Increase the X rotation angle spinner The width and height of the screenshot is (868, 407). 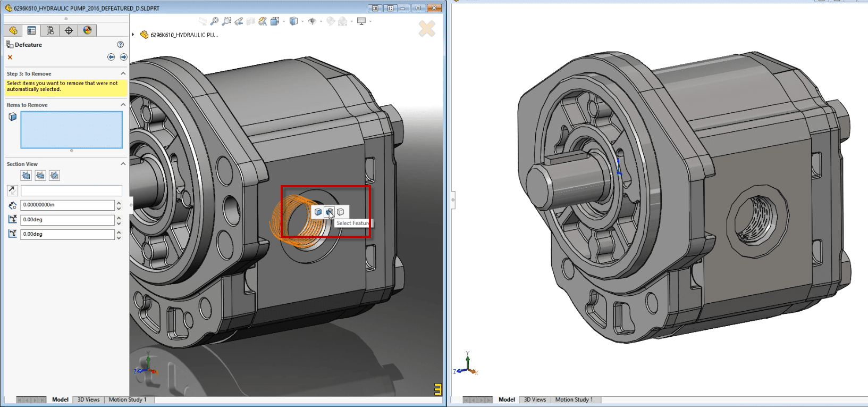[119, 217]
